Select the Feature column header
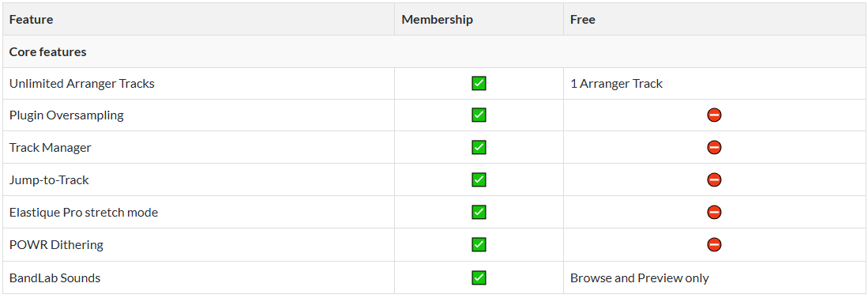868x302 pixels. (31, 20)
